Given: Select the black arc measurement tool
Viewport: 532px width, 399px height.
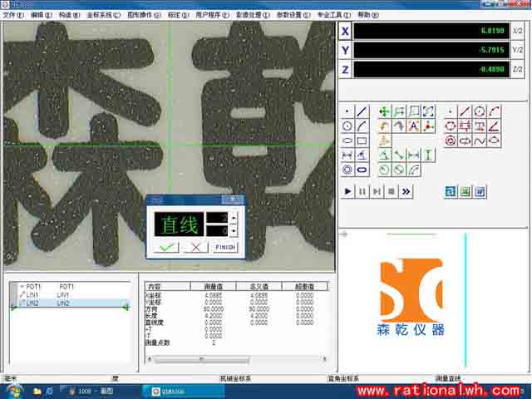Looking at the screenshot, I should pos(362,126).
